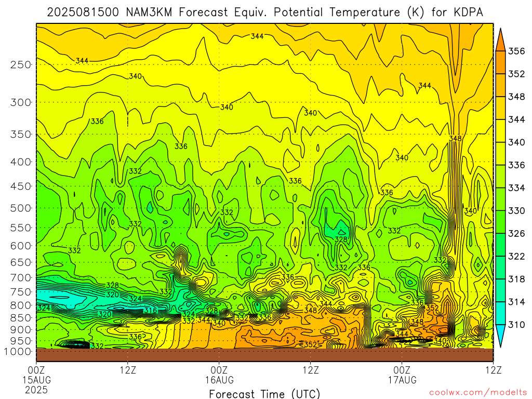Click the 316 contour label in the plot

point(151,310)
